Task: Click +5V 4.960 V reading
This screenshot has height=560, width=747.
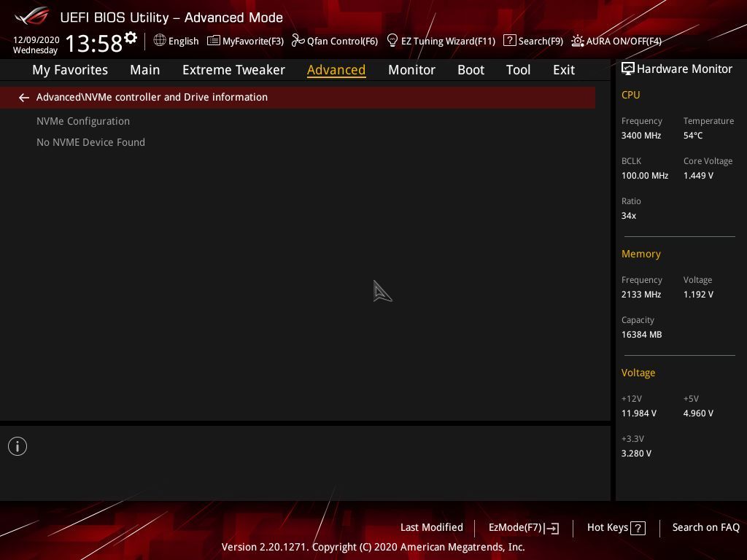Action: click(698, 413)
